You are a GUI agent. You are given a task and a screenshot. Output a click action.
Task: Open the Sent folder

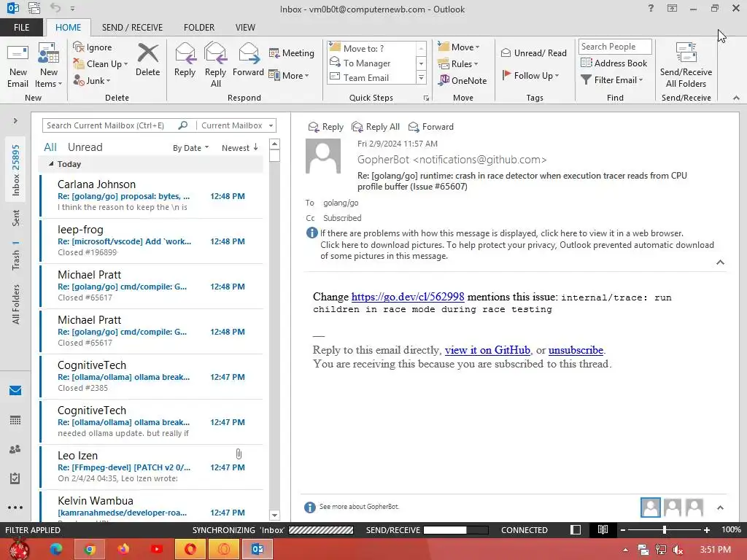[x=16, y=217]
